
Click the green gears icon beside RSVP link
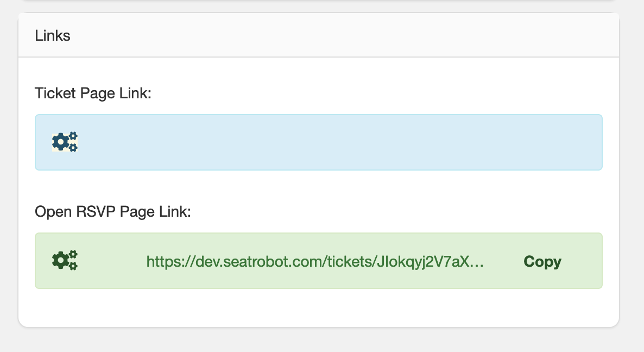[65, 260]
